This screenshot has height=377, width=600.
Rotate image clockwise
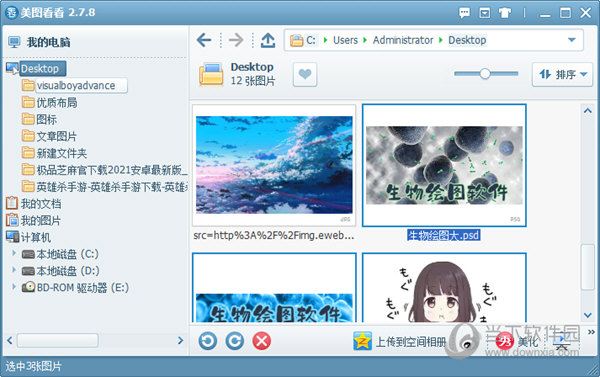pyautogui.click(x=235, y=341)
